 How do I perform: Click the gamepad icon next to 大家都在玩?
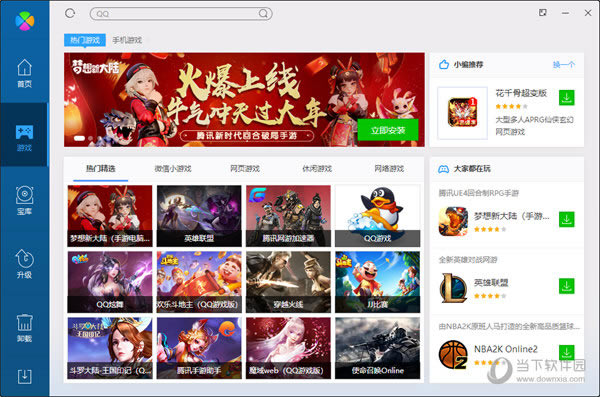[x=443, y=169]
